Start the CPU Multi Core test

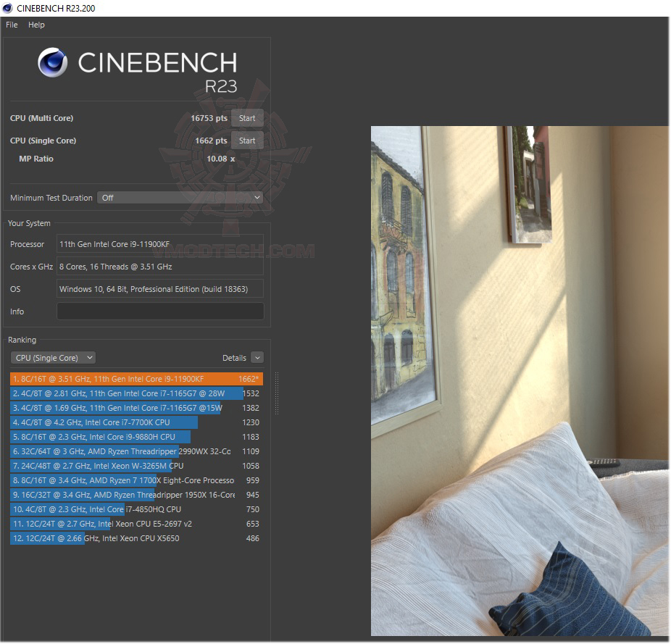[247, 118]
